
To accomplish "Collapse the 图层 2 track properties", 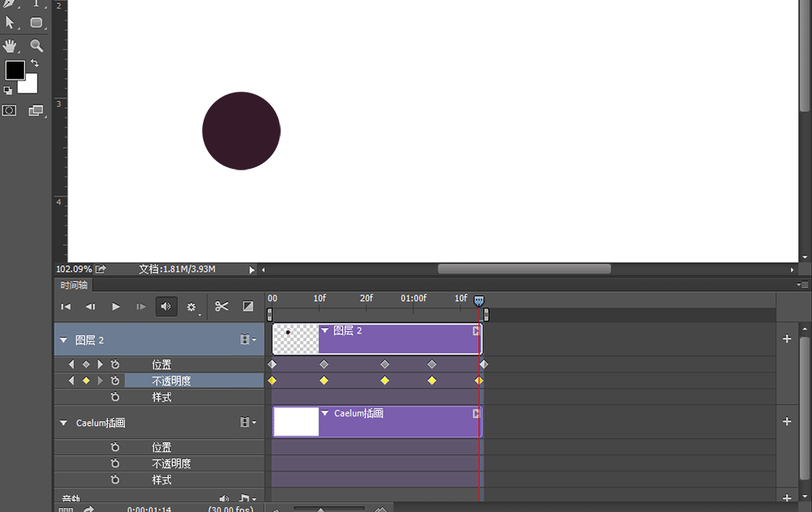I will pos(63,339).
